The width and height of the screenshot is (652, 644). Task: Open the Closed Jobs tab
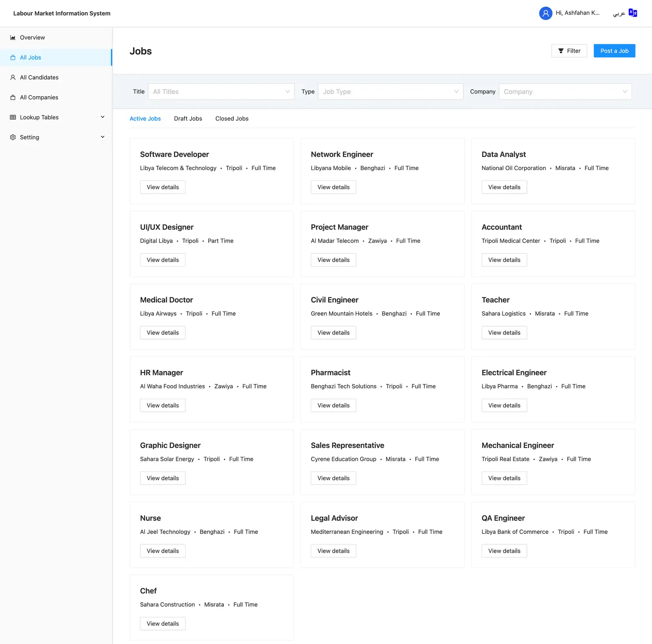[x=232, y=118]
